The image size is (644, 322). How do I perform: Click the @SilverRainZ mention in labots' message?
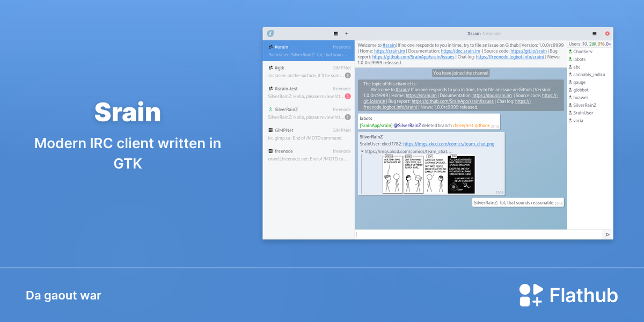pos(407,126)
